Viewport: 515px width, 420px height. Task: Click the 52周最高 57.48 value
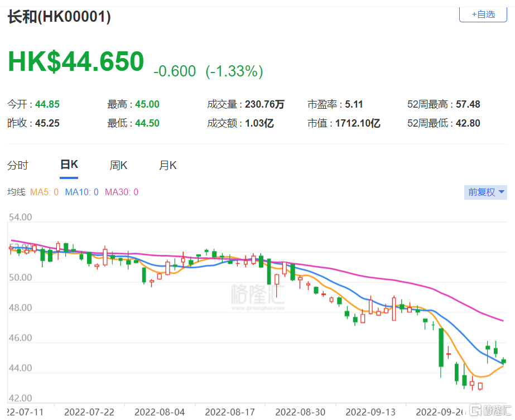pyautogui.click(x=468, y=104)
